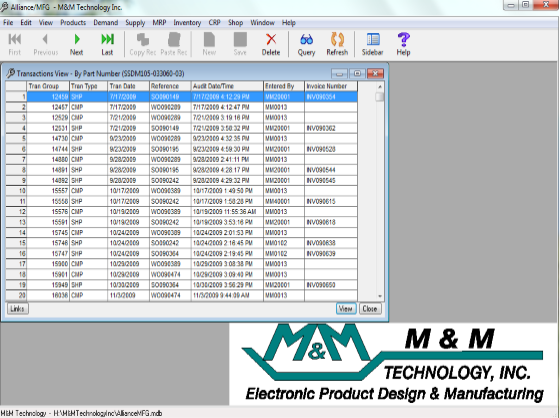Open the MRP menu

(159, 23)
